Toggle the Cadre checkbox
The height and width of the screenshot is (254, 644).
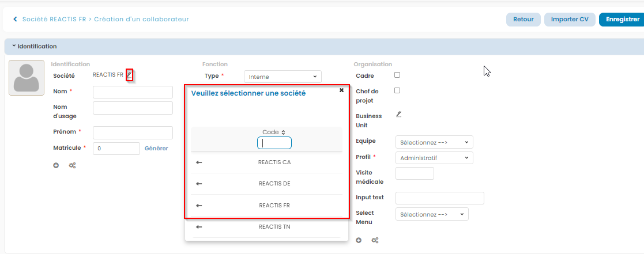point(397,75)
